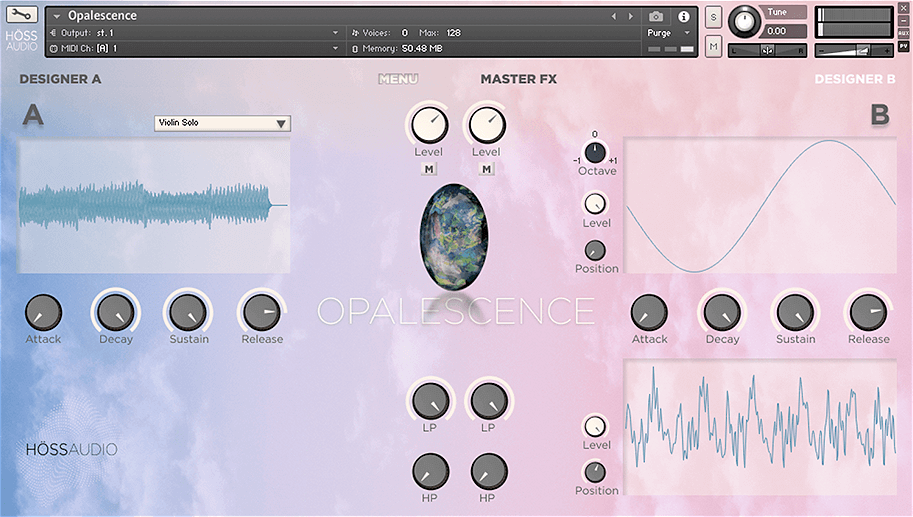This screenshot has width=913, height=517.
Task: Adjust Designer A Sustain knob
Action: (188, 312)
